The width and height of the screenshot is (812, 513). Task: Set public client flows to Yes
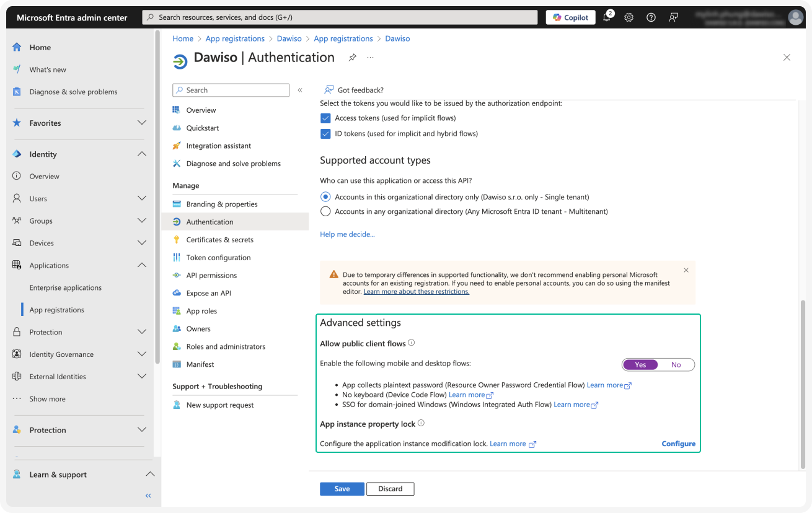(x=640, y=365)
